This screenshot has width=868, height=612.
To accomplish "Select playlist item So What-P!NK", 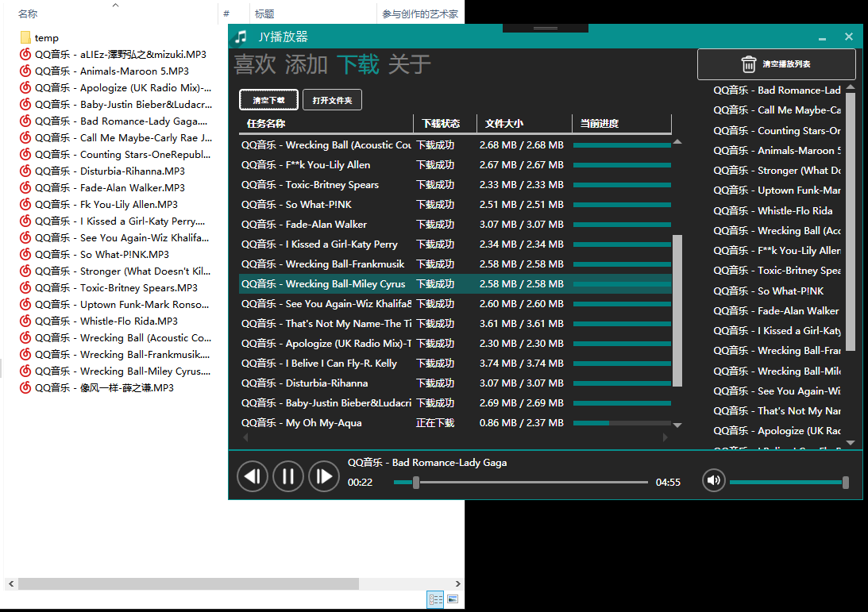I will 777,291.
